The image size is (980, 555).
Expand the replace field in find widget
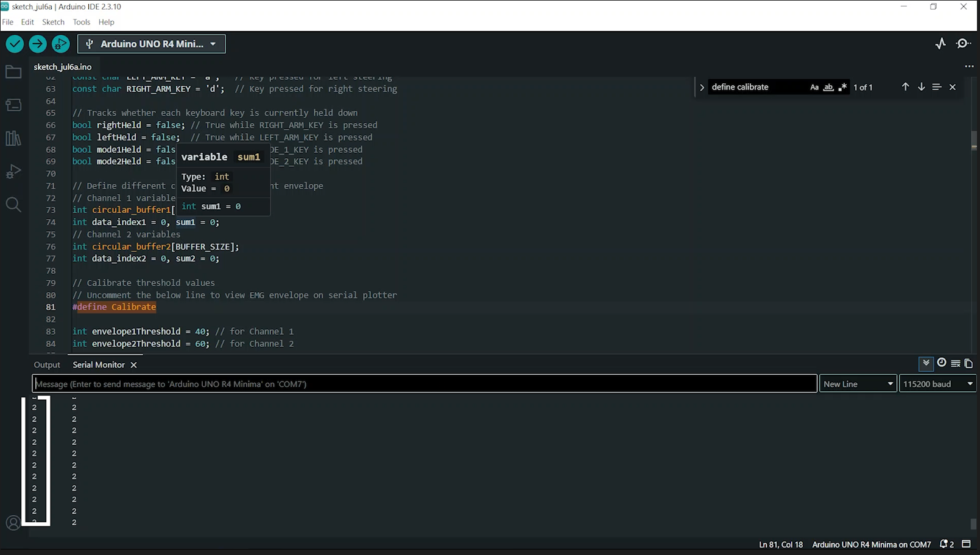pos(702,87)
